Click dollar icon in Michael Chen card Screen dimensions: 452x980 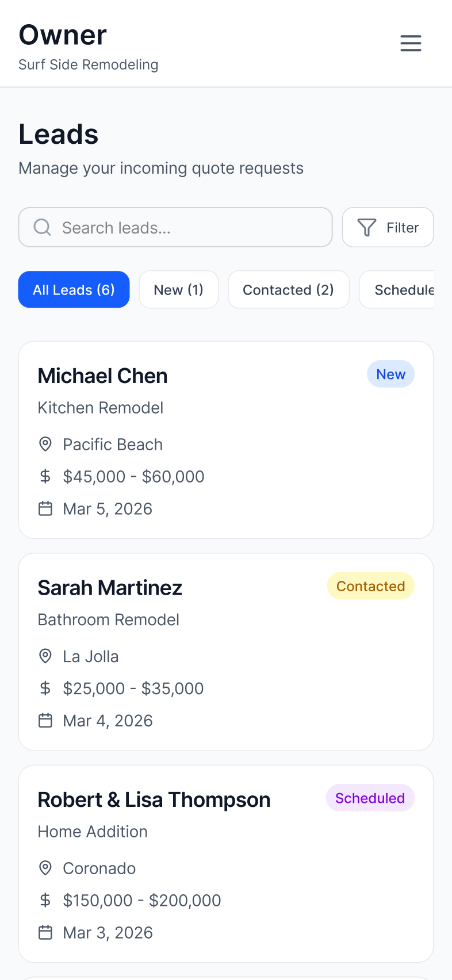(45, 476)
